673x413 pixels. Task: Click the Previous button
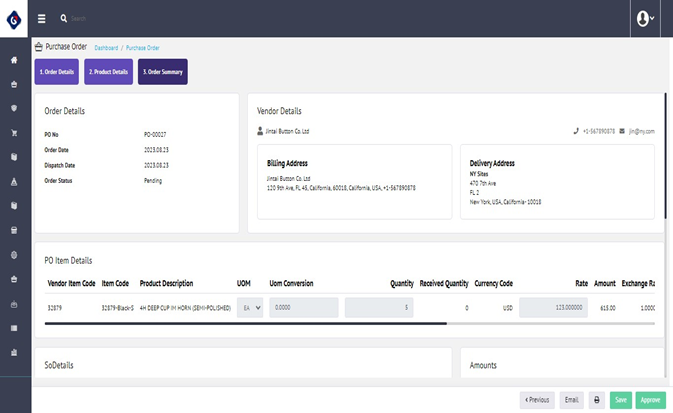537,400
